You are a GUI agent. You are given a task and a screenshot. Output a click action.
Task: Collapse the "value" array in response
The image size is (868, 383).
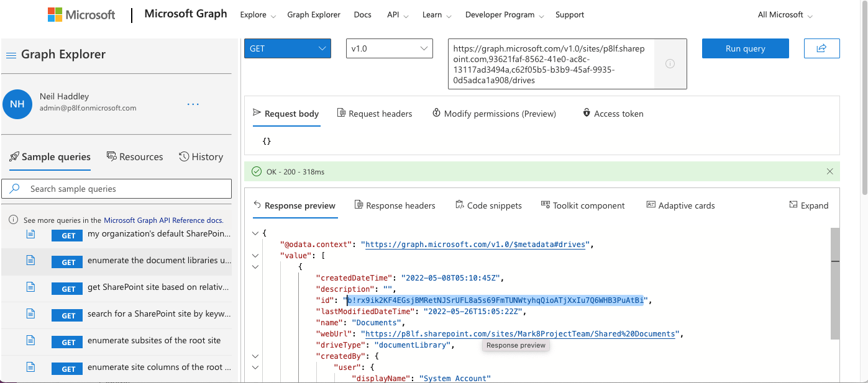255,255
